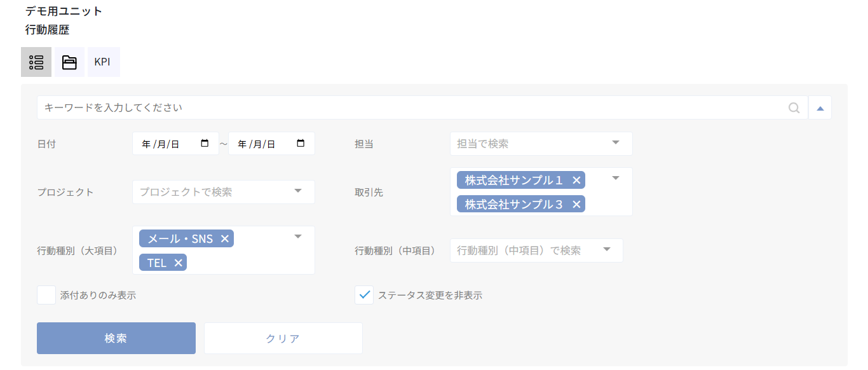Remove the メール・SNS filter tag

coord(225,238)
